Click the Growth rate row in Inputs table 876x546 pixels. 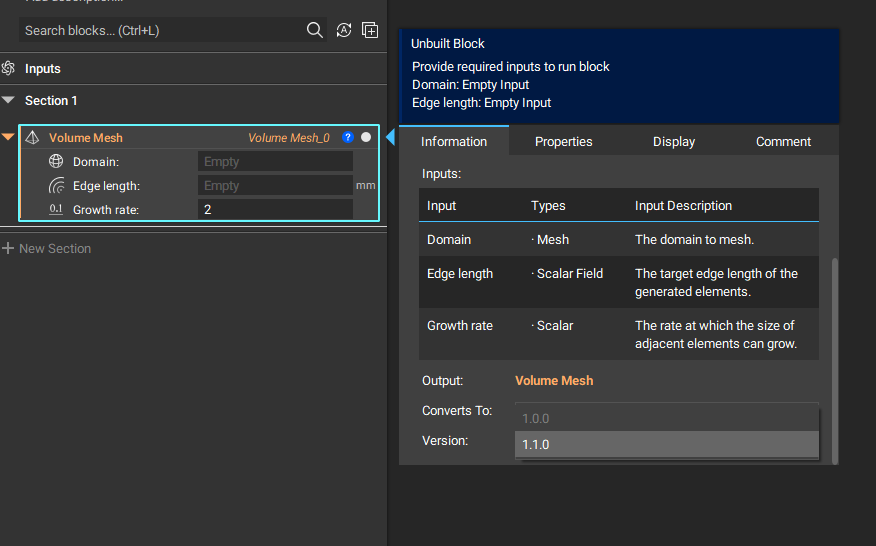(618, 334)
